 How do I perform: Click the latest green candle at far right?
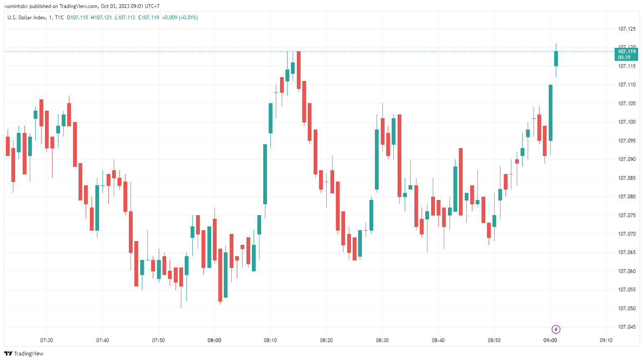[556, 59]
